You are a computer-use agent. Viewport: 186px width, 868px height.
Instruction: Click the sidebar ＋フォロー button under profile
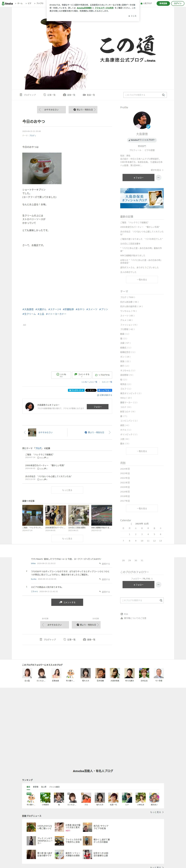pyautogui.click(x=138, y=178)
